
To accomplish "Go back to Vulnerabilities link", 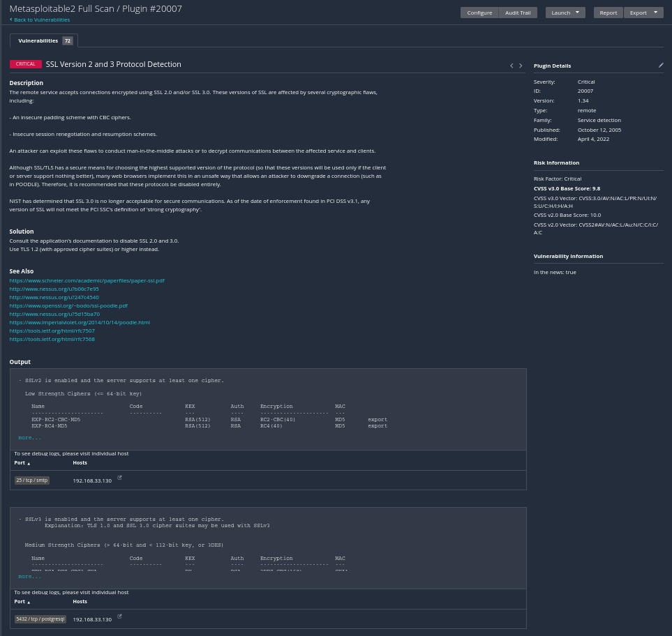I will click(x=41, y=20).
